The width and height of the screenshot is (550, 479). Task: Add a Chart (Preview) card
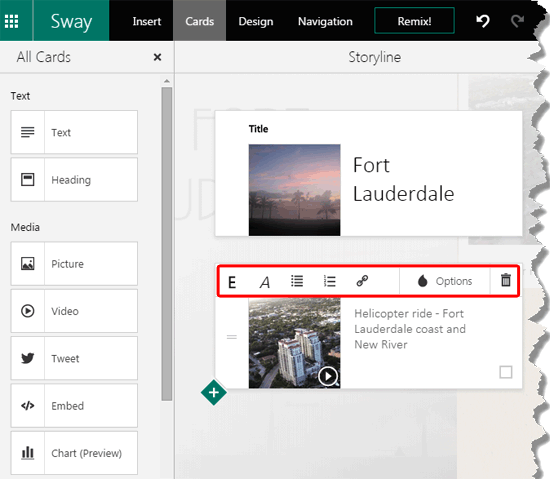pos(74,453)
